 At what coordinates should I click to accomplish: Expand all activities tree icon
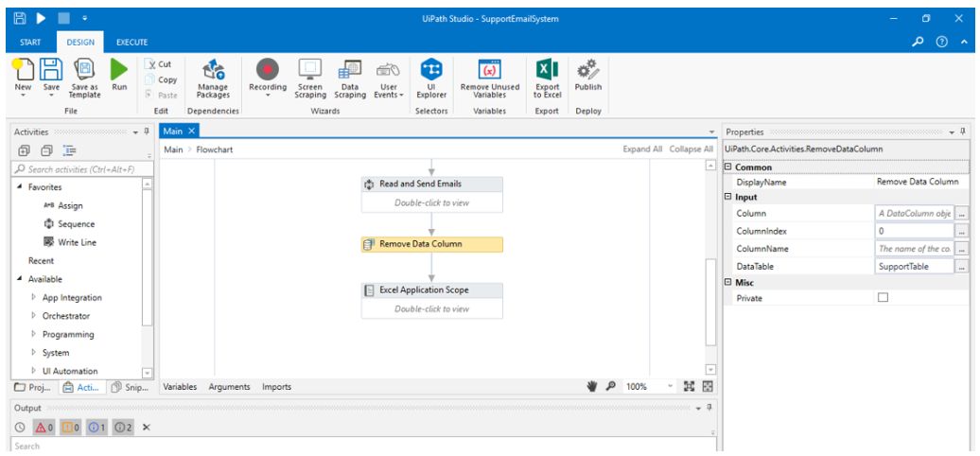tap(23, 150)
